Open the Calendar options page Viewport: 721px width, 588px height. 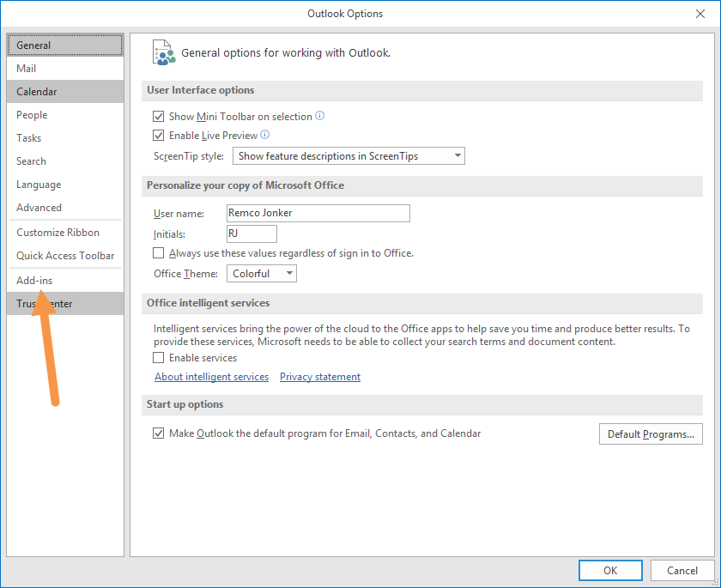point(65,92)
